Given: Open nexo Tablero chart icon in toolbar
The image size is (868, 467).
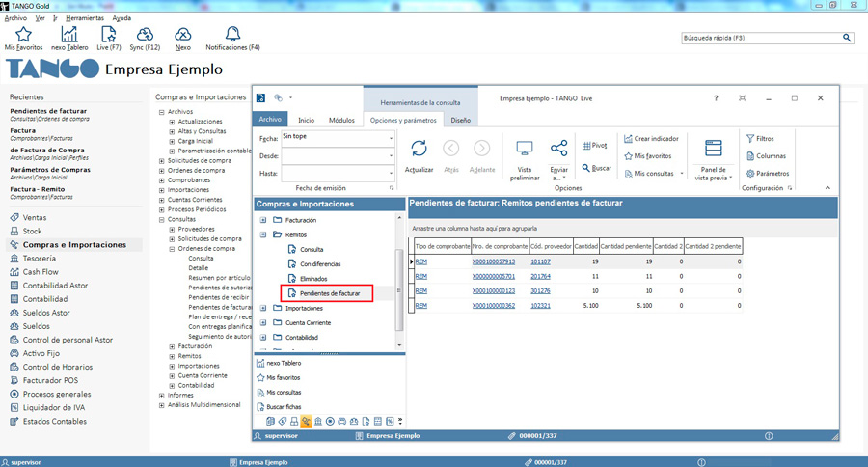Looking at the screenshot, I should coord(69,35).
